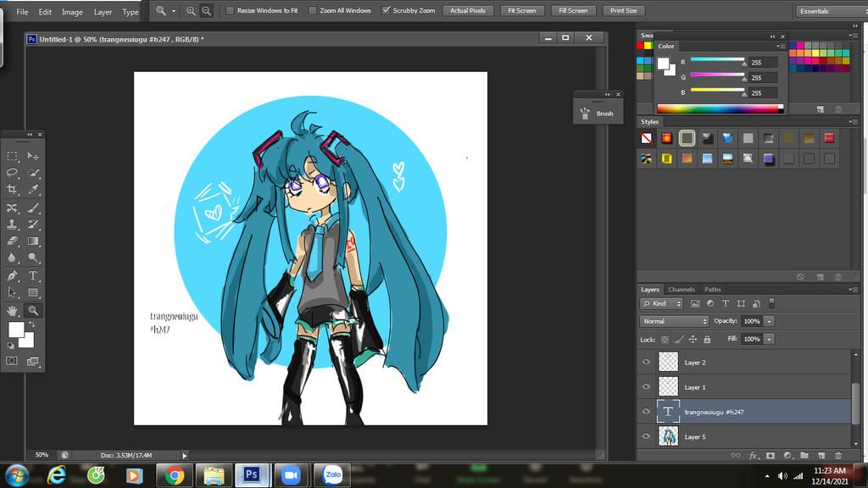The height and width of the screenshot is (488, 868).
Task: Open the Image menu
Action: [x=72, y=12]
